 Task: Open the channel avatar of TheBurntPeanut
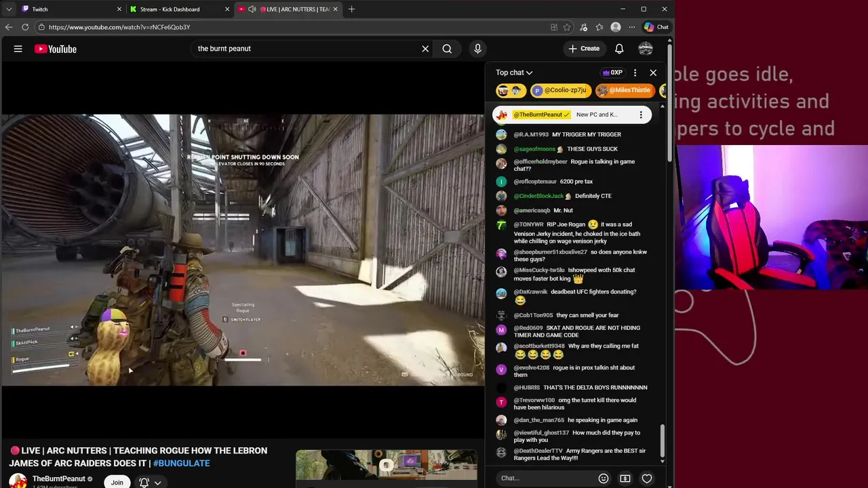pyautogui.click(x=18, y=481)
